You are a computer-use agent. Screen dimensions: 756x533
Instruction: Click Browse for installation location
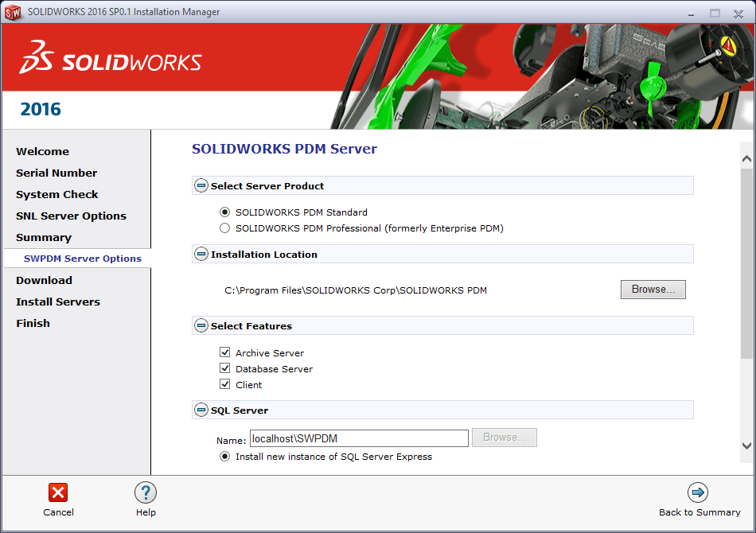tap(653, 290)
